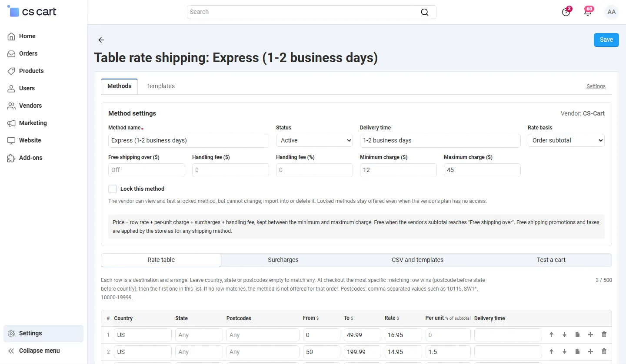Duplicate rate row 1
This screenshot has height=364, width=626.
click(578, 334)
